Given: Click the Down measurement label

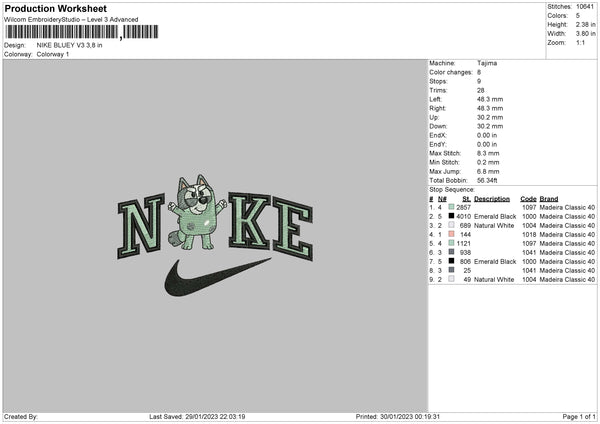Looking at the screenshot, I should point(438,126).
